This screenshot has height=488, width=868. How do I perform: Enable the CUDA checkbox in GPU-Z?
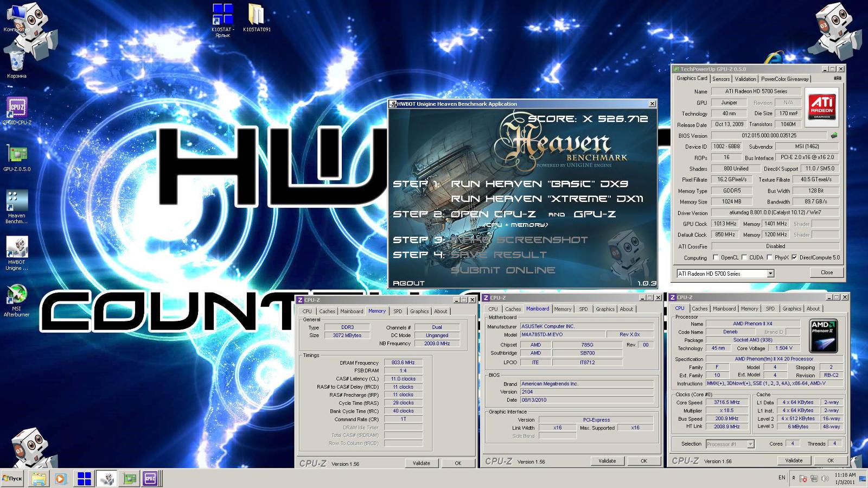[x=744, y=257]
